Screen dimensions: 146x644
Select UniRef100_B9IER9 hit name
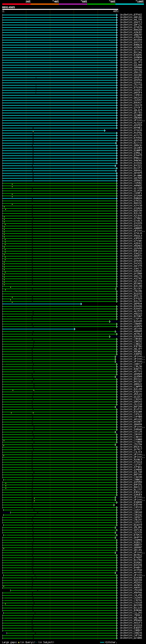131,40
